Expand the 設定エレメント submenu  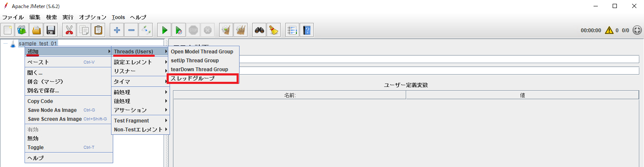click(140, 62)
